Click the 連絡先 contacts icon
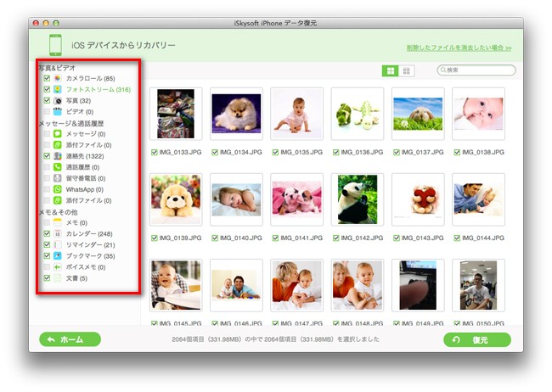552x392 pixels. pyautogui.click(x=58, y=156)
